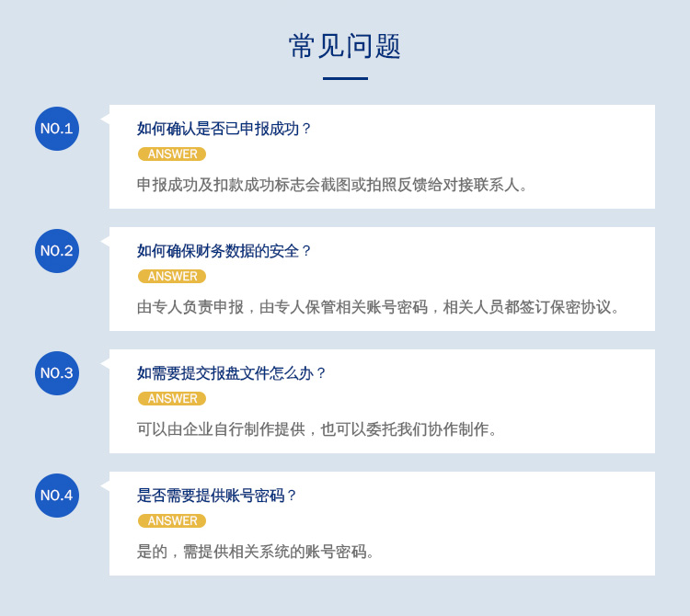Click the blue underline below 常见问题 title
Viewport: 690px width, 616px height.
(345, 79)
